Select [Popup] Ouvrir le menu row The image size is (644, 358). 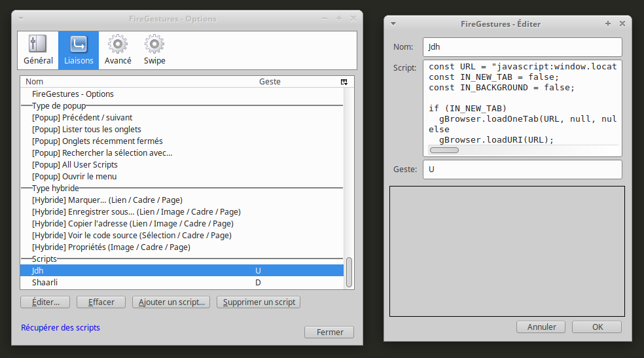[x=182, y=177]
